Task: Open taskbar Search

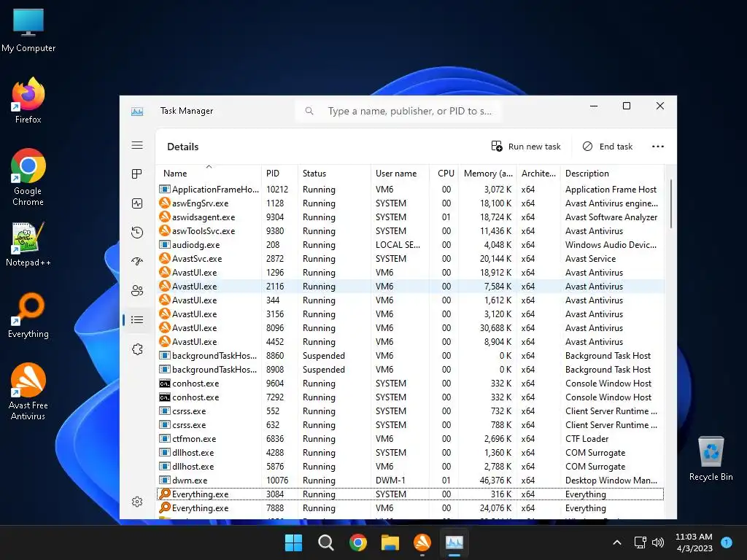Action: pos(326,542)
